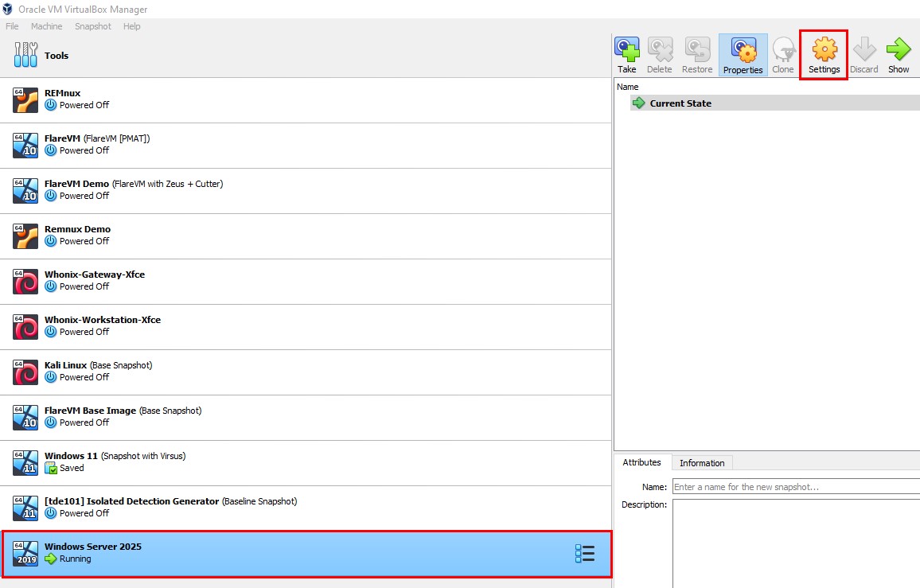Open the Snapshot menu
920x588 pixels.
pos(93,26)
